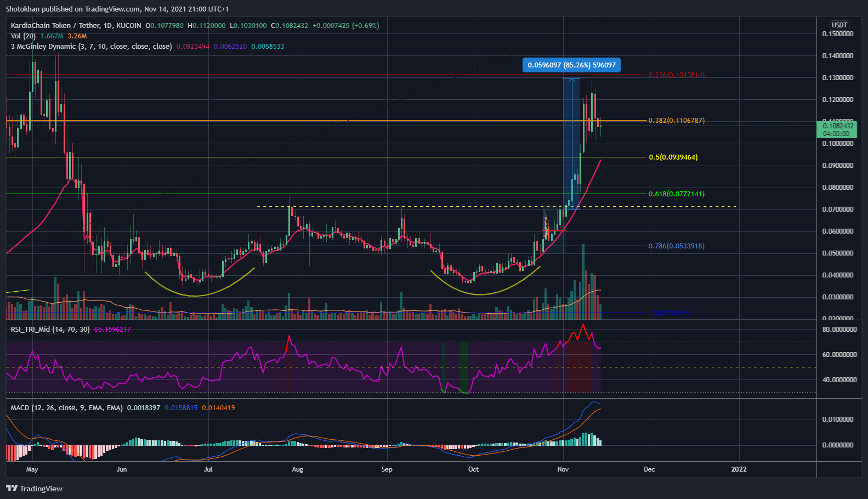
Task: Click the MACD line value 0.0158815
Action: 181,408
